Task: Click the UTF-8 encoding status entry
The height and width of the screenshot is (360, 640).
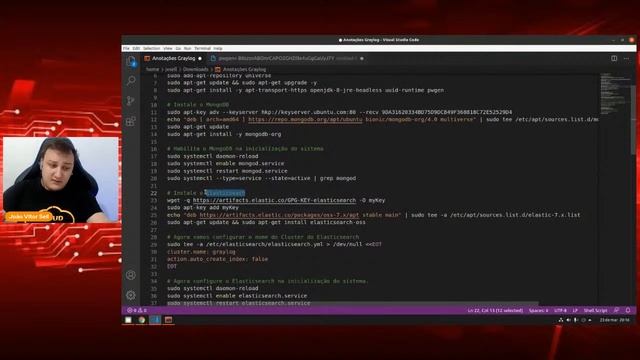Action: coord(560,311)
